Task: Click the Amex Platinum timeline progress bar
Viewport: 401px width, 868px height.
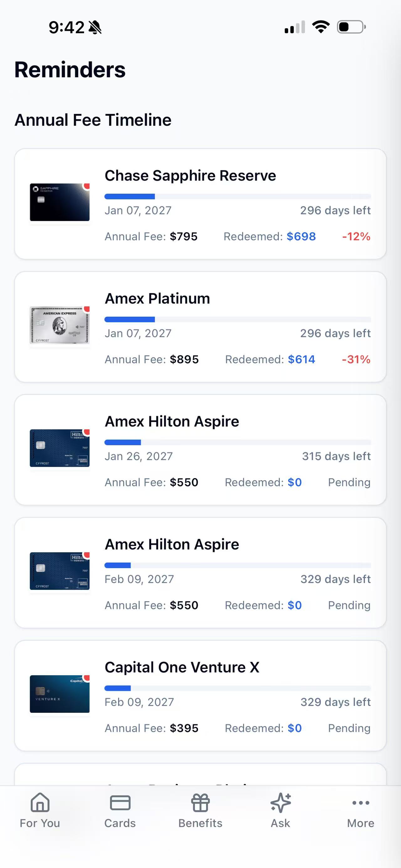Action: [x=237, y=319]
